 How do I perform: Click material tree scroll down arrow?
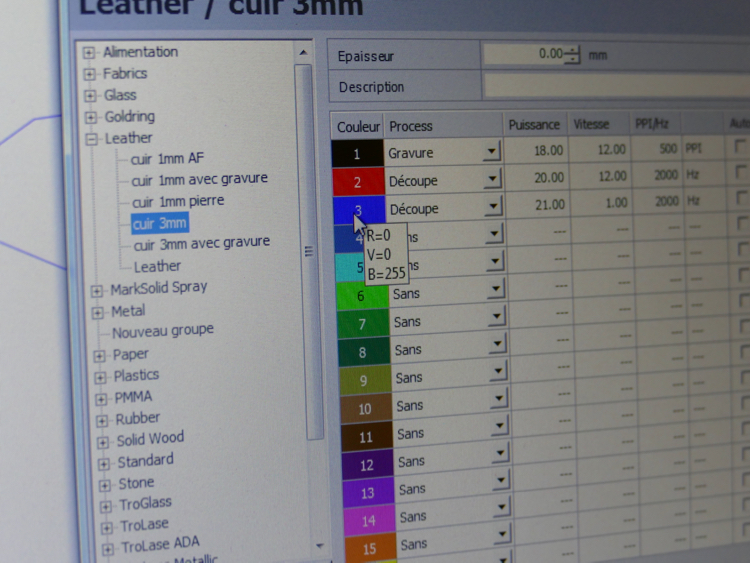coord(320,546)
